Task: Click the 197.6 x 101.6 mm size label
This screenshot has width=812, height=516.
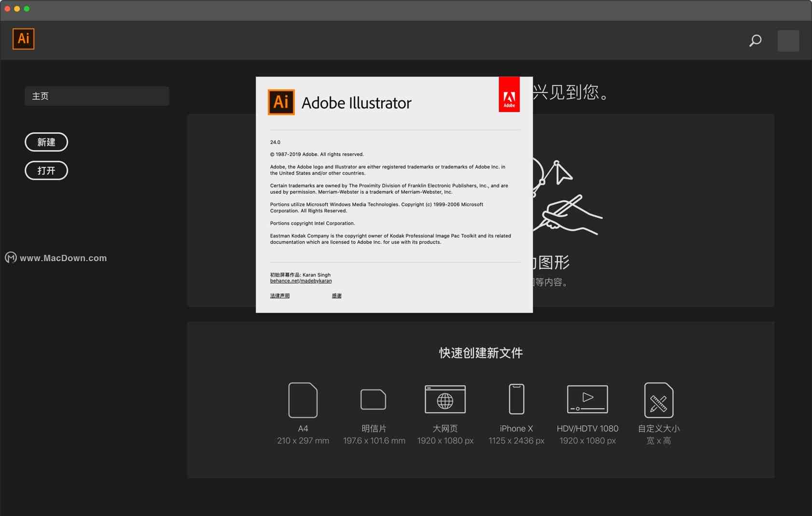Action: tap(374, 441)
